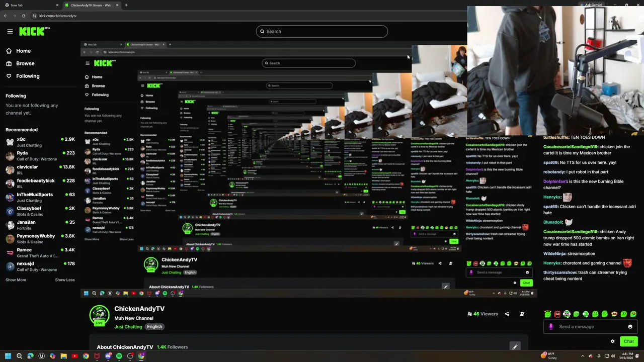This screenshot has height=362, width=644.
Task: Click the 46 Viewers counter
Action: coord(482,314)
